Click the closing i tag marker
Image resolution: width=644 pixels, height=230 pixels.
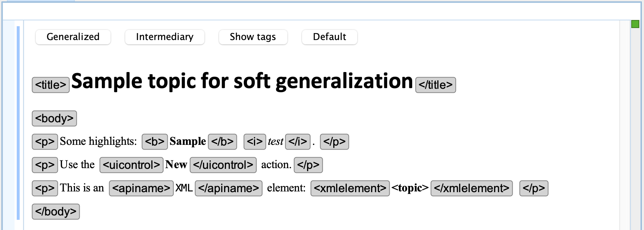tap(298, 142)
